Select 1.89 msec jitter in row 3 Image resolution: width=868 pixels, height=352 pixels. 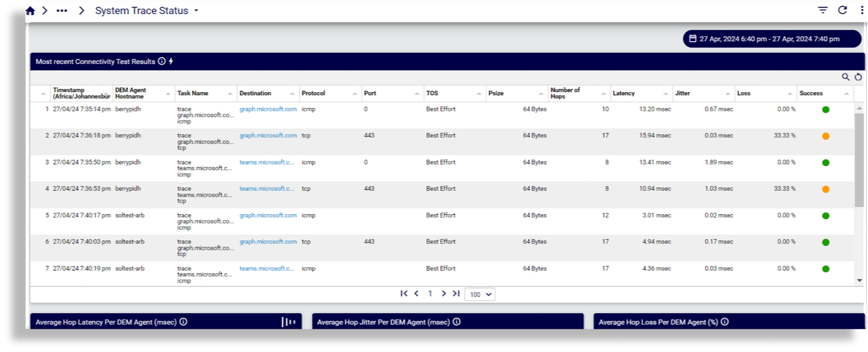click(x=719, y=162)
